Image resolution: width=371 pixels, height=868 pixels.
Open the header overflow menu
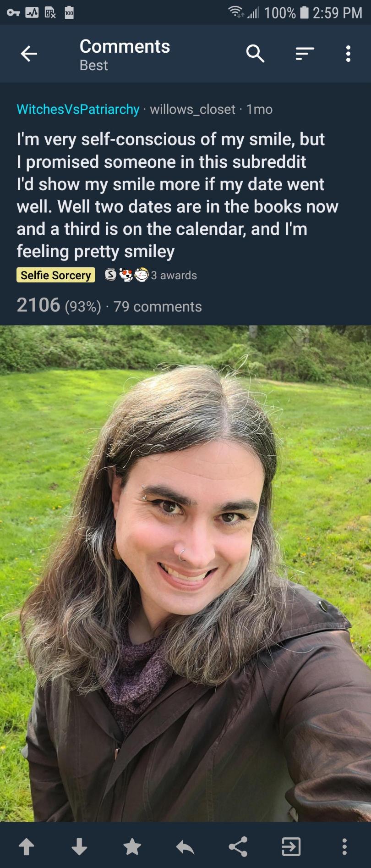(x=348, y=54)
